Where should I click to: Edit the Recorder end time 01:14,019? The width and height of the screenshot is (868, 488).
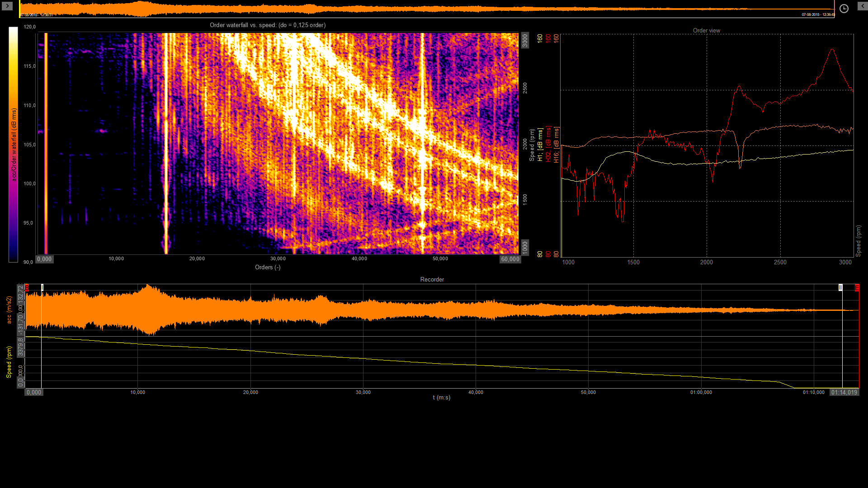click(x=844, y=392)
